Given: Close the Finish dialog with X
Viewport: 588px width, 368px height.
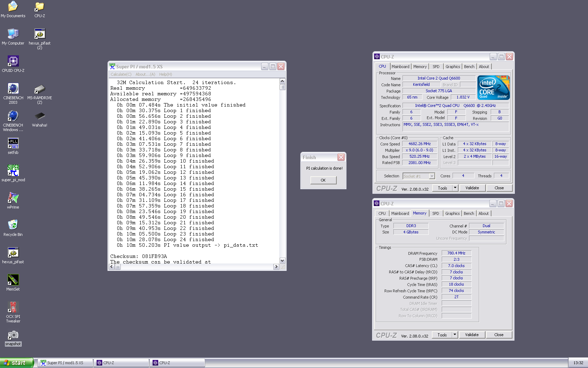Looking at the screenshot, I should click(341, 157).
